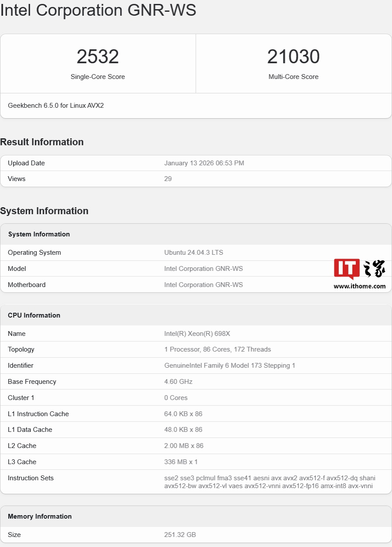The height and width of the screenshot is (547, 392).
Task: Click the Instruction Sets row label
Action: [31, 478]
